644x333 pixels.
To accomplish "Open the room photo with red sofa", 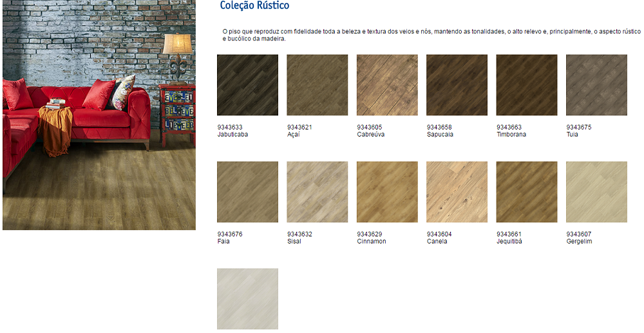I will click(99, 115).
